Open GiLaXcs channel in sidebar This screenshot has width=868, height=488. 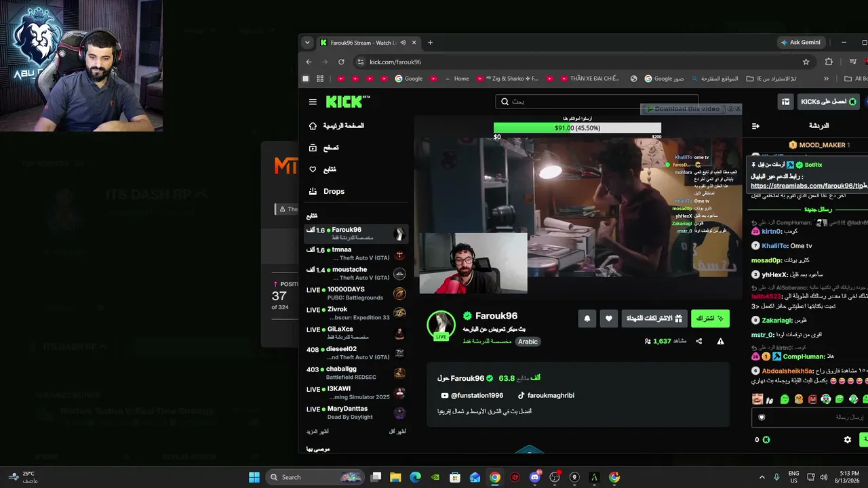point(356,333)
